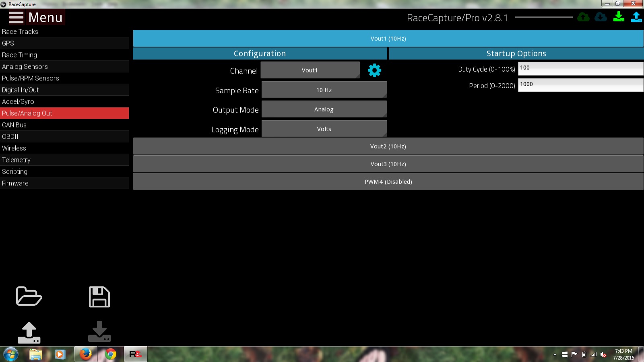Click the dim blue cloud download icon

click(x=601, y=17)
